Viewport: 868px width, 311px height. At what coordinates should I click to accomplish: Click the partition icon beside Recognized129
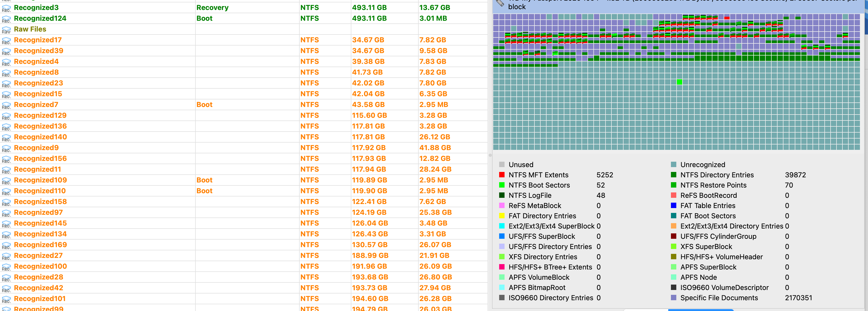point(6,116)
